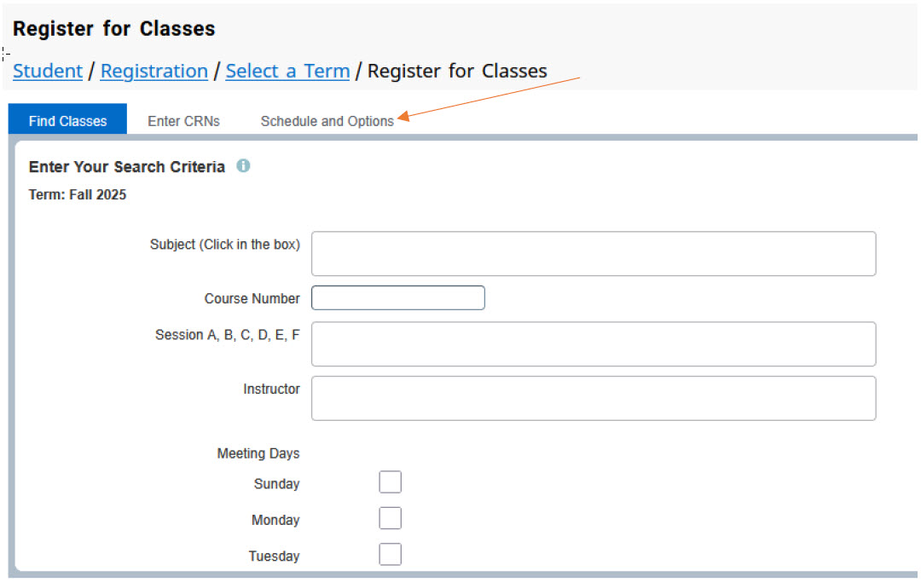This screenshot has width=921, height=588.
Task: Click the Register for Classes breadcrumb text
Action: [457, 71]
